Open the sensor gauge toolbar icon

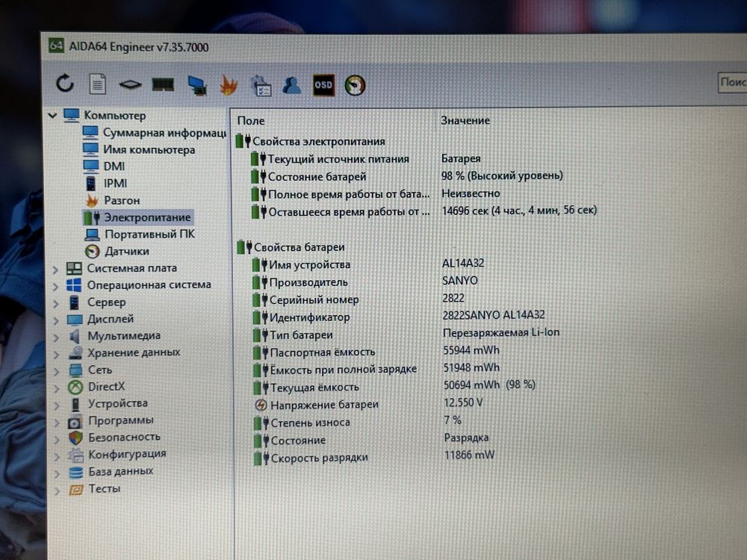355,86
